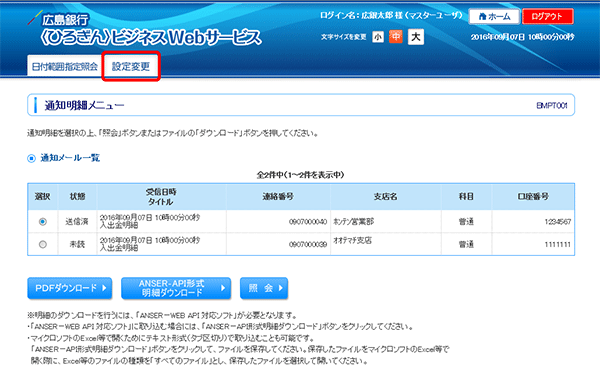The width and height of the screenshot is (600, 388).
Task: Click 普通 in the ホンテン営業部 row
Action: [466, 222]
